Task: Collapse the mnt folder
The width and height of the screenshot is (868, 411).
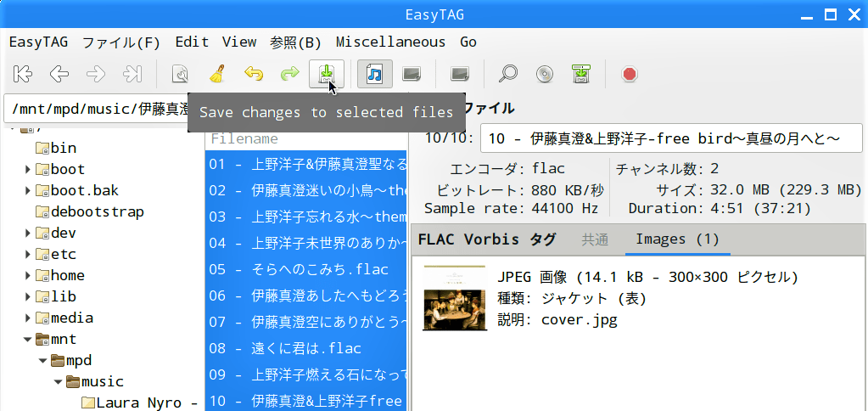Action: click(28, 340)
